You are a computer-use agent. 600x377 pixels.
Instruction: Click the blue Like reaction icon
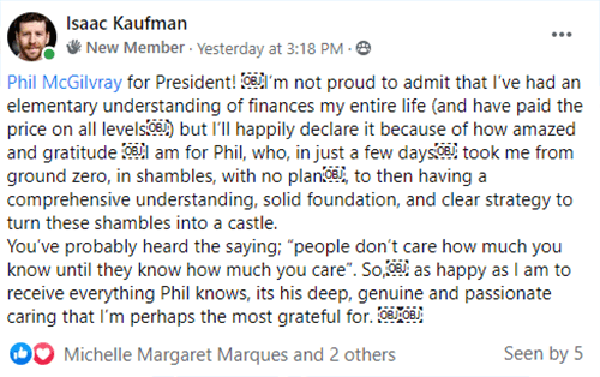click(20, 353)
